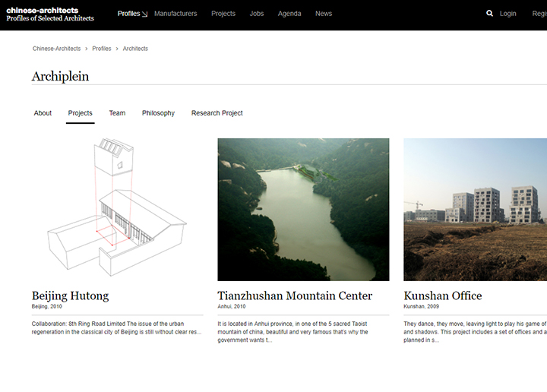The image size is (547, 392).
Task: Go to Architects breadcrumb
Action: 135,49
